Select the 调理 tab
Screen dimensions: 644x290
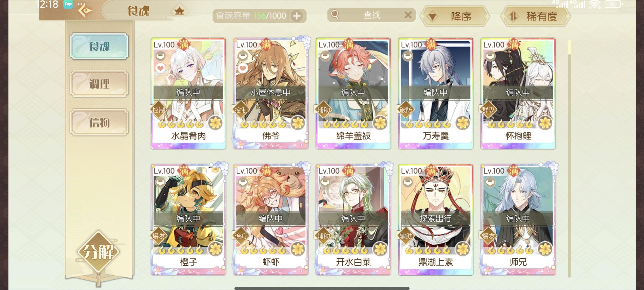click(99, 84)
